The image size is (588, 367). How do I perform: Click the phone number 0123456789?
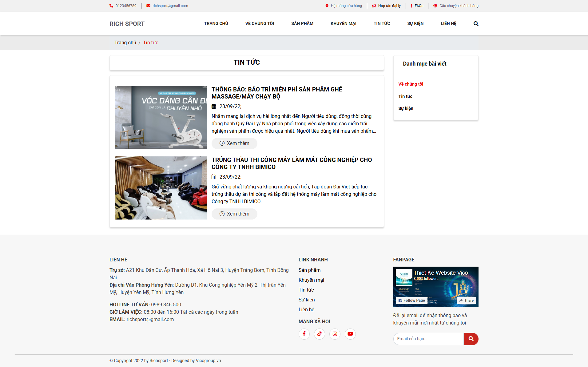[126, 6]
